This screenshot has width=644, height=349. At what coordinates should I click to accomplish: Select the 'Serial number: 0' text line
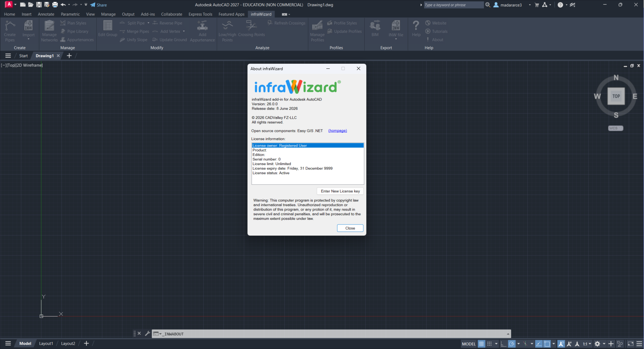[267, 159]
